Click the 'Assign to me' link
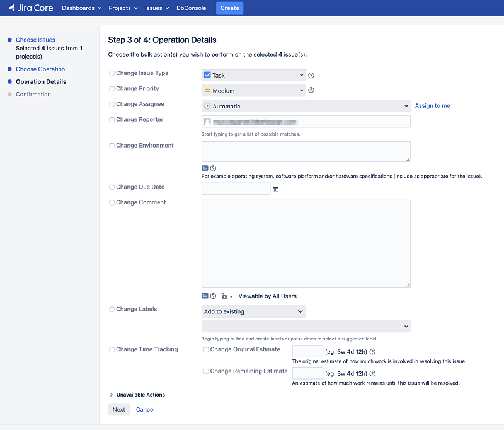 (432, 106)
